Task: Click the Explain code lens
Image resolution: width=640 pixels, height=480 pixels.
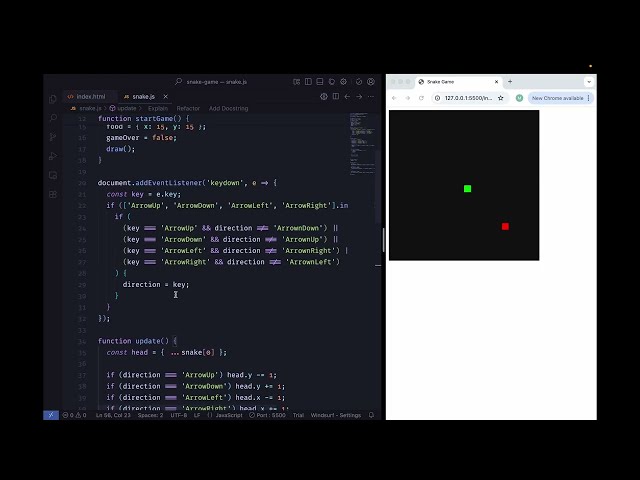Action: (158, 108)
